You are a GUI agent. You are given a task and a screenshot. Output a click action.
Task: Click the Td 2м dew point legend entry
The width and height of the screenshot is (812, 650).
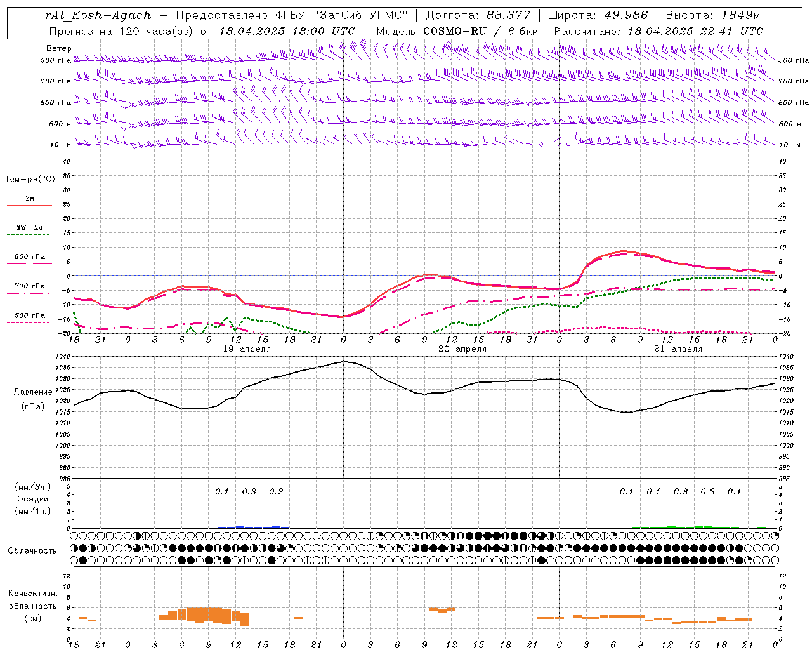(x=29, y=227)
